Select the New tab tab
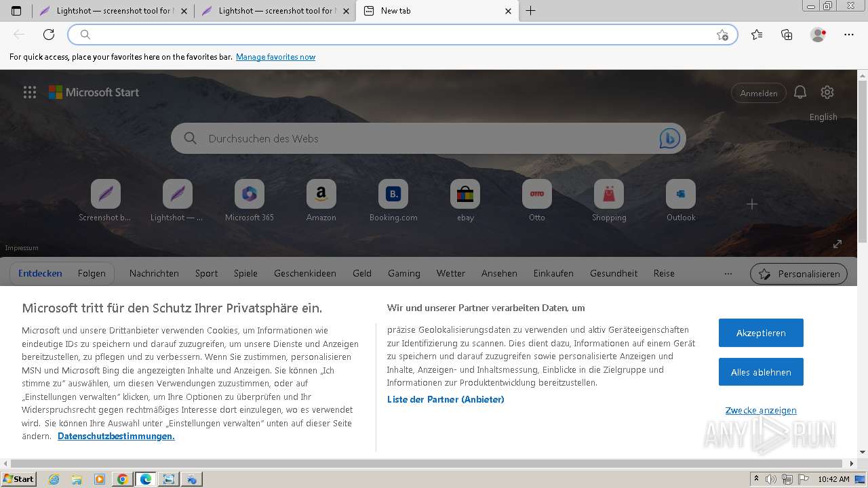 437,11
